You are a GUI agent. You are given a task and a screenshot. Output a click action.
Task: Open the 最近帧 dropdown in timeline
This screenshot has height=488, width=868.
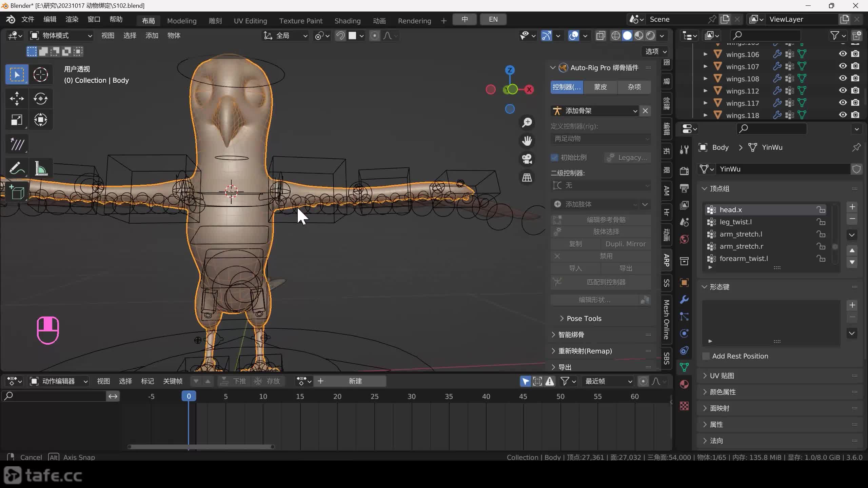[x=608, y=381]
